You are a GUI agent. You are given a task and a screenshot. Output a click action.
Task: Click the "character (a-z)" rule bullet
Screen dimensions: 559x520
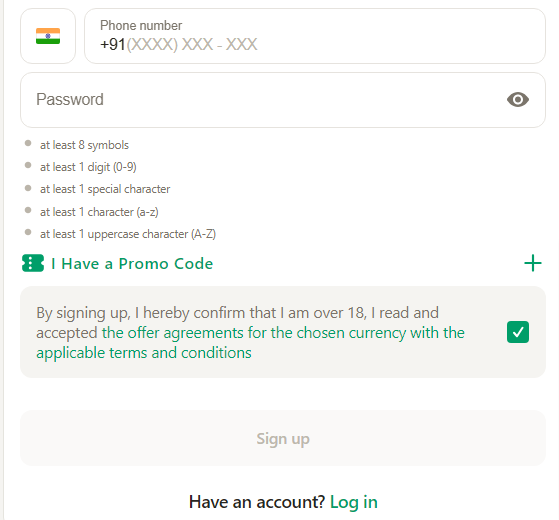[x=28, y=210]
